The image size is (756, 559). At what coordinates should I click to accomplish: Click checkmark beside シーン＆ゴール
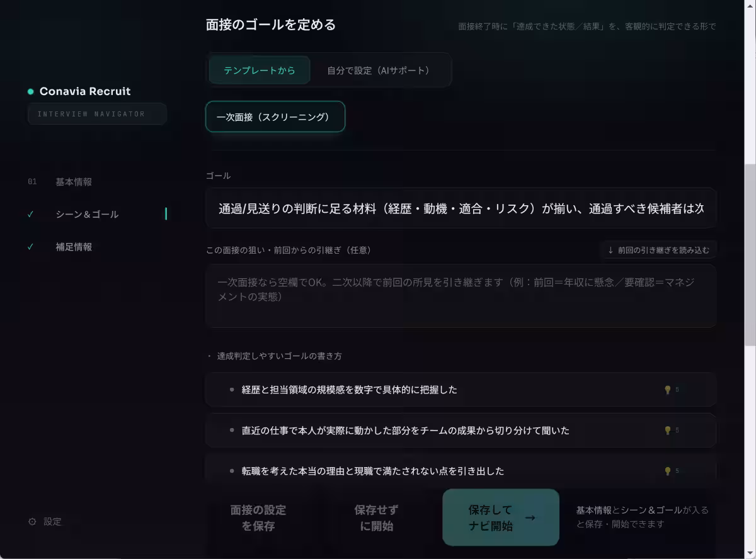(x=30, y=214)
